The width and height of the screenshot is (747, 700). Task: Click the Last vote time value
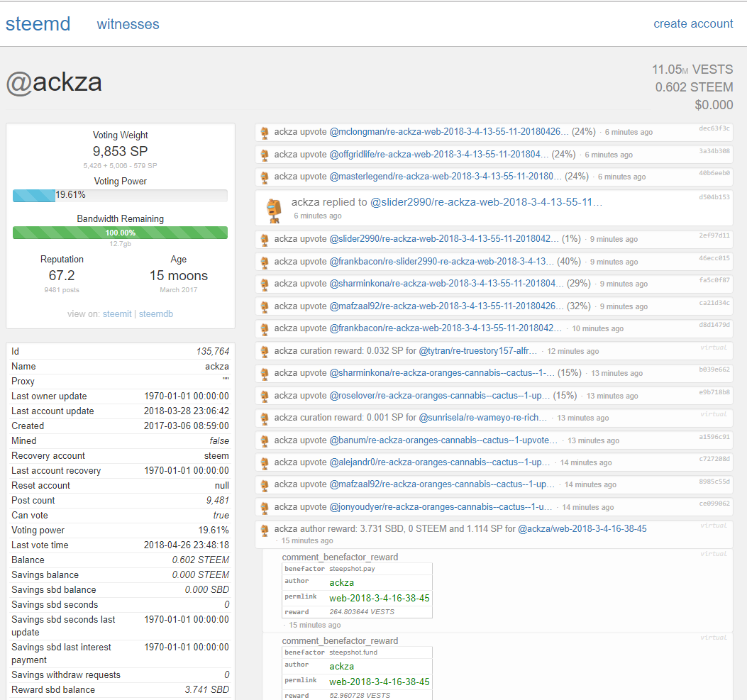pos(187,545)
